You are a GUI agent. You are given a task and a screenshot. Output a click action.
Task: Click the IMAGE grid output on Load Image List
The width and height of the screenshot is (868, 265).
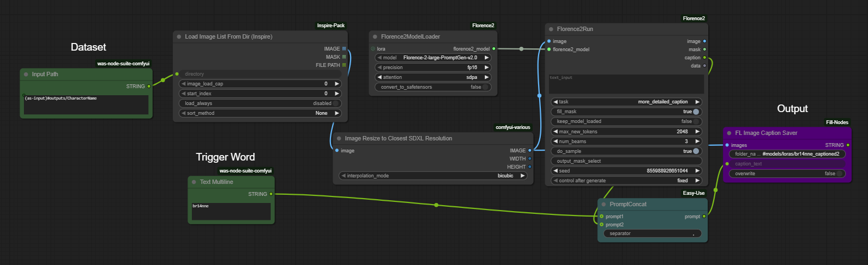(344, 49)
